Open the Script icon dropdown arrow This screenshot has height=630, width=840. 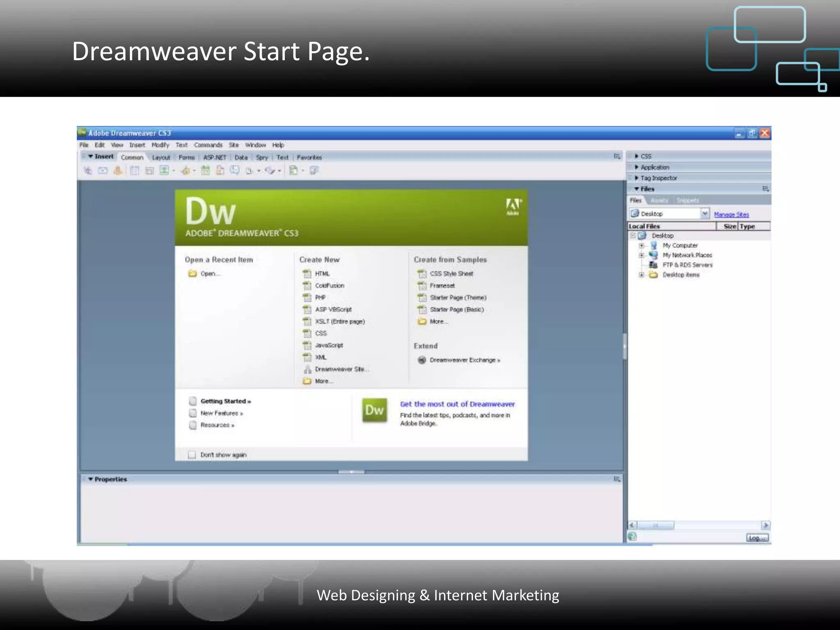(280, 171)
